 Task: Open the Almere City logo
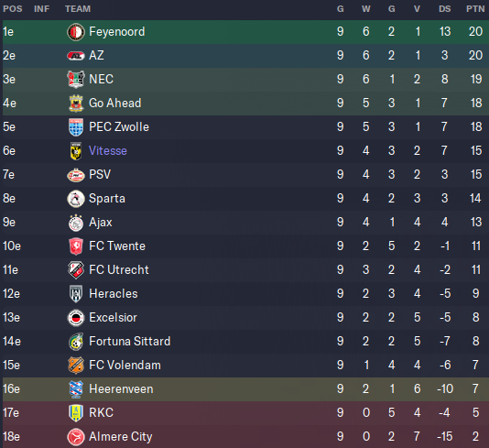[x=76, y=437]
